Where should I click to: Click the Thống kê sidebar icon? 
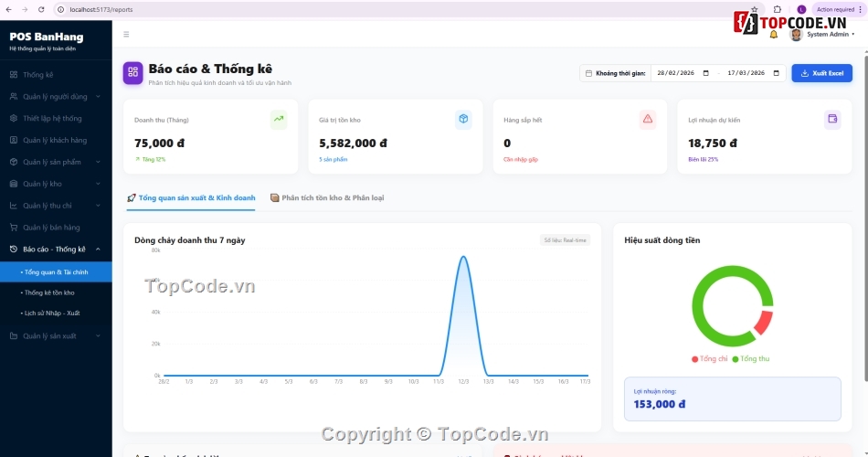click(14, 75)
